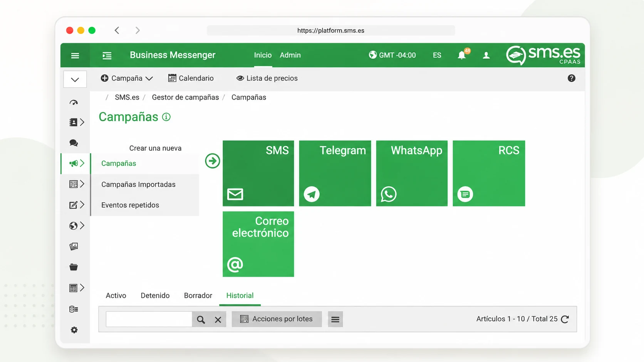
Task: Open the user profile icon
Action: (x=486, y=55)
